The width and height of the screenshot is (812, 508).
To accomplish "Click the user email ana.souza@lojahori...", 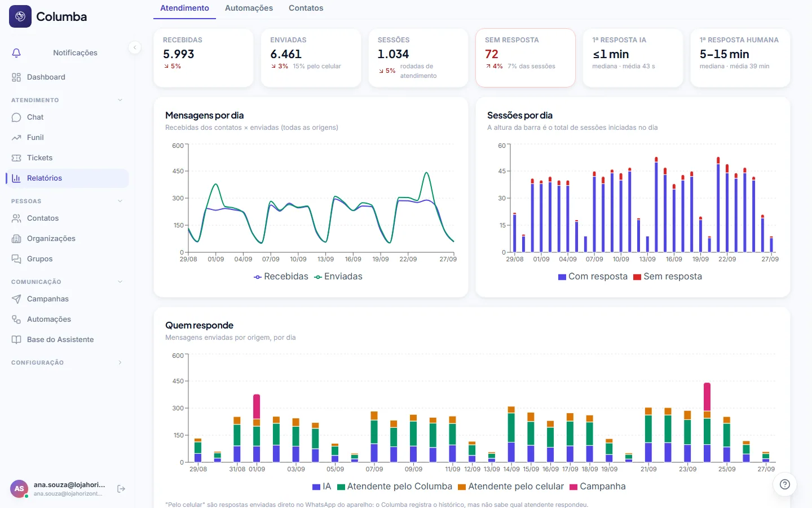I will click(69, 485).
